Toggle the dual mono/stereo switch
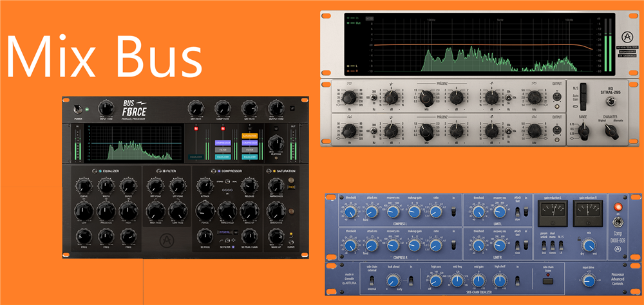Screen dimensions: 644x305 [x=553, y=246]
